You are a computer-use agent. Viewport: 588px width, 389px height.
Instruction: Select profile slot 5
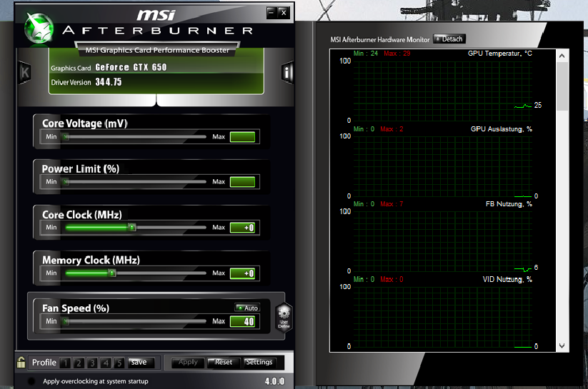pyautogui.click(x=119, y=363)
